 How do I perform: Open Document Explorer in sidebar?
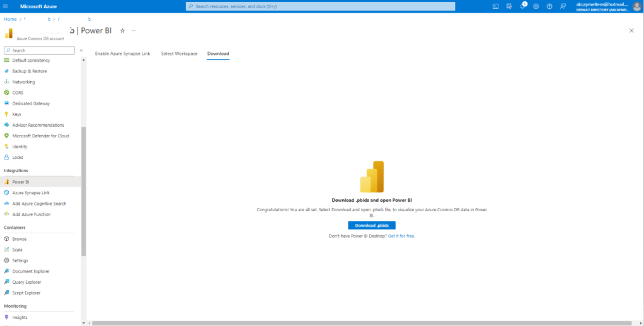tap(31, 271)
